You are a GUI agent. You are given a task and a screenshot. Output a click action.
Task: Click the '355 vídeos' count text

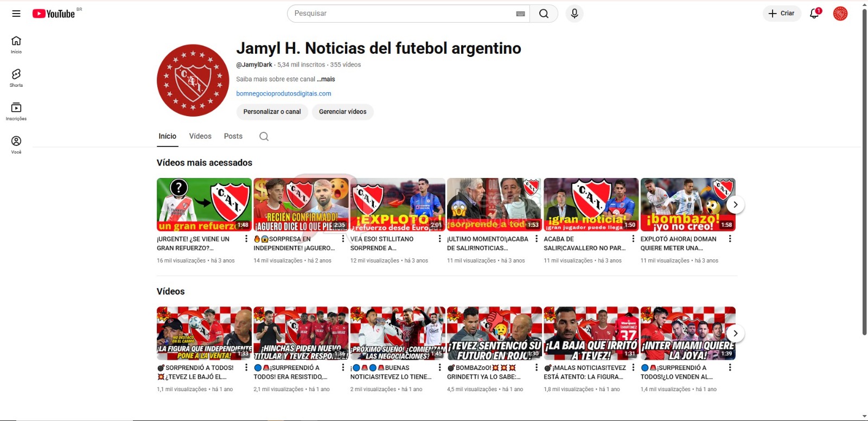346,65
